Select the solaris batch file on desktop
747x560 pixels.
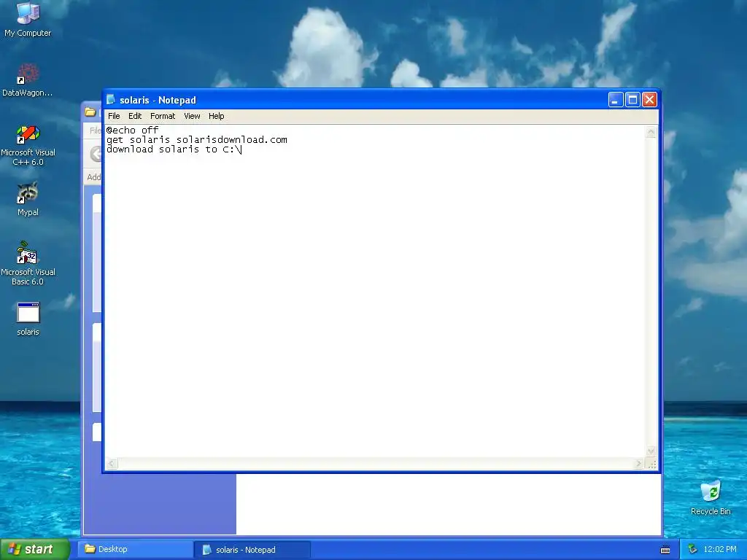tap(28, 319)
